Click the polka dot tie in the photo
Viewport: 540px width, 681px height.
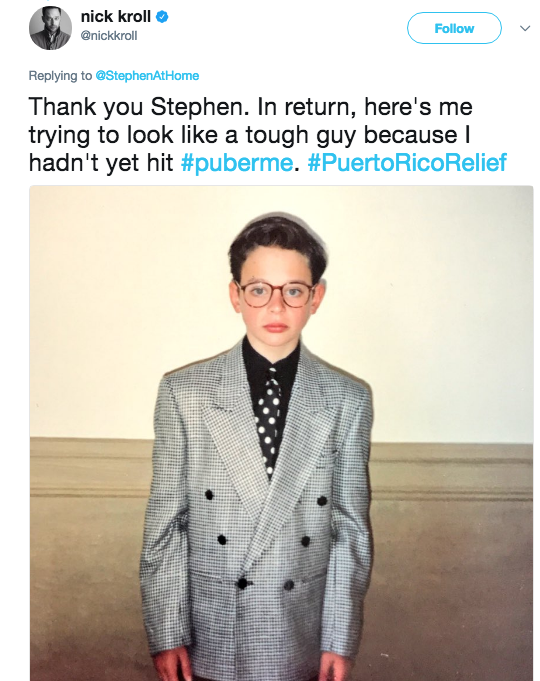tap(270, 420)
